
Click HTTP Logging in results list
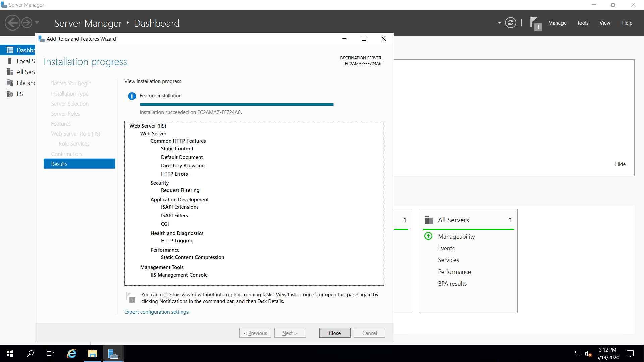click(x=177, y=241)
